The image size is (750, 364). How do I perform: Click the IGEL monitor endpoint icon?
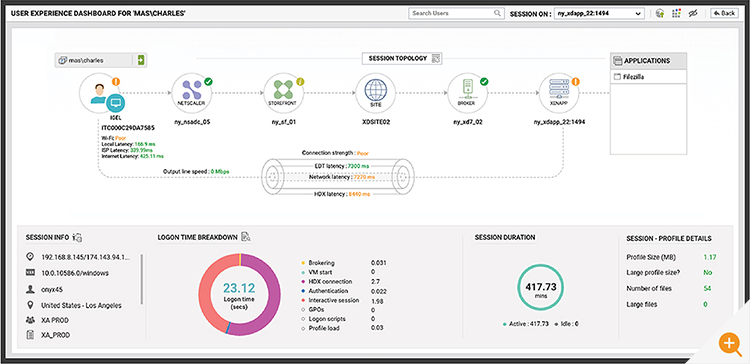coord(115,102)
